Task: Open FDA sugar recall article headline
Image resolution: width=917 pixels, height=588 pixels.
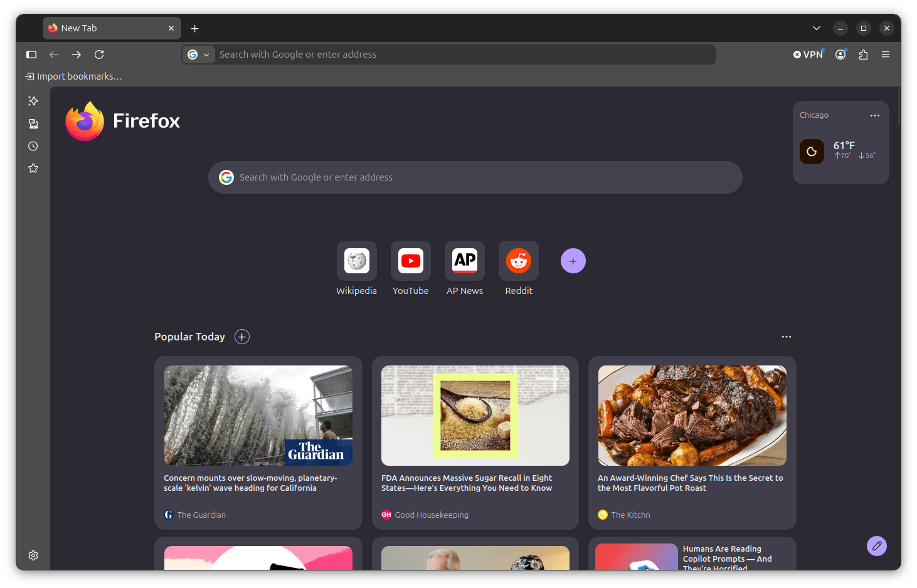Action: point(467,483)
